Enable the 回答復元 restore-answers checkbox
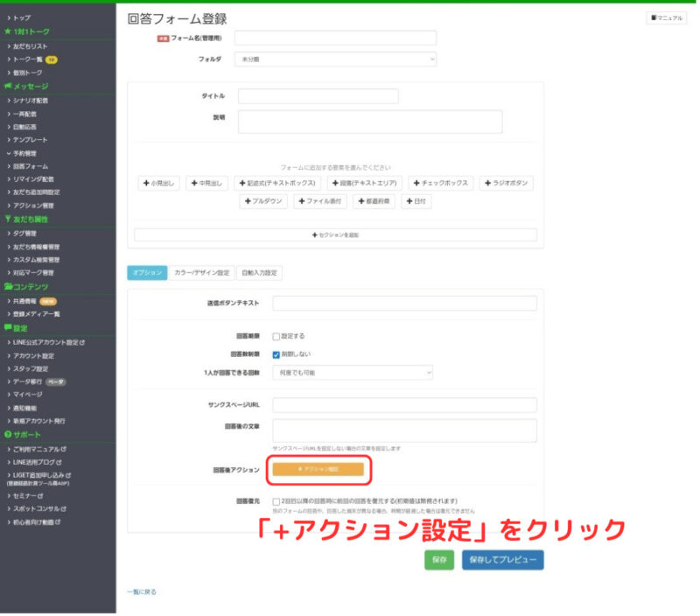Viewport: 700px width, 616px height. click(276, 503)
